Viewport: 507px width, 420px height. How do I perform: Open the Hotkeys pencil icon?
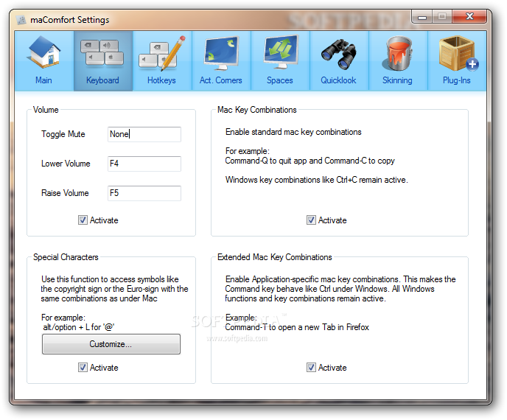(162, 53)
